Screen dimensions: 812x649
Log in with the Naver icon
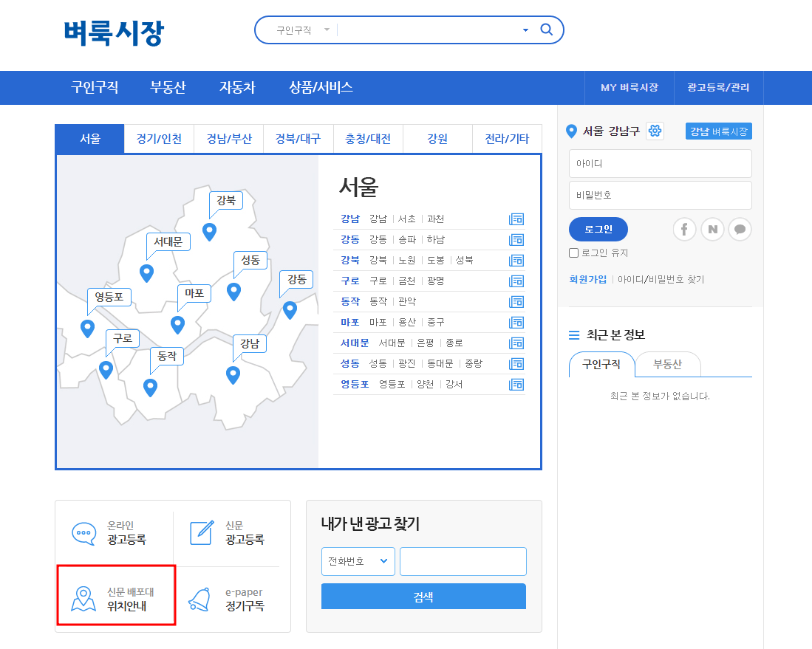pyautogui.click(x=712, y=229)
